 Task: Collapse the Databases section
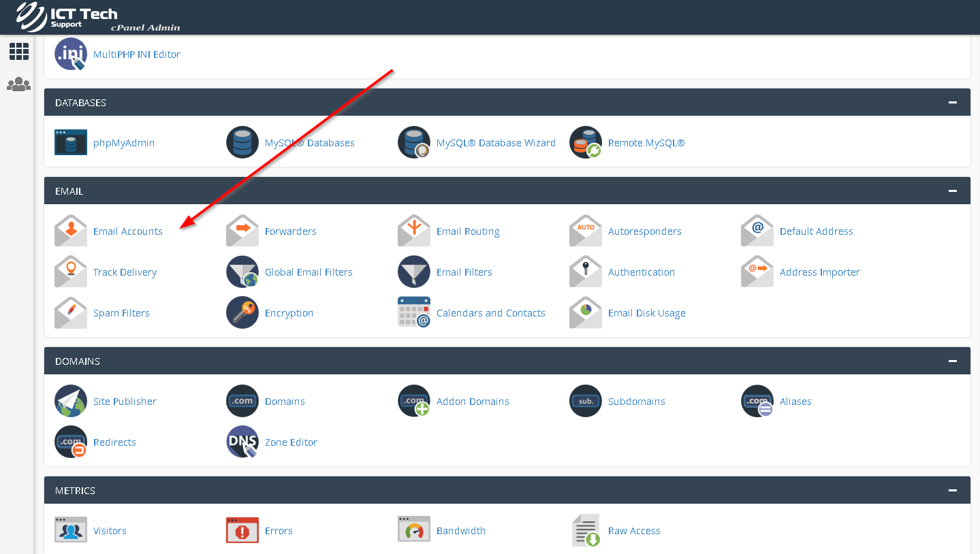pos(952,103)
